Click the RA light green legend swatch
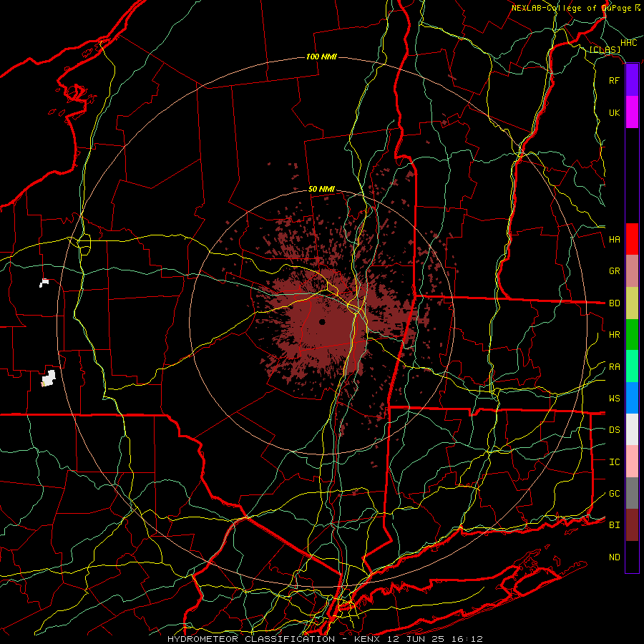 pos(632,366)
